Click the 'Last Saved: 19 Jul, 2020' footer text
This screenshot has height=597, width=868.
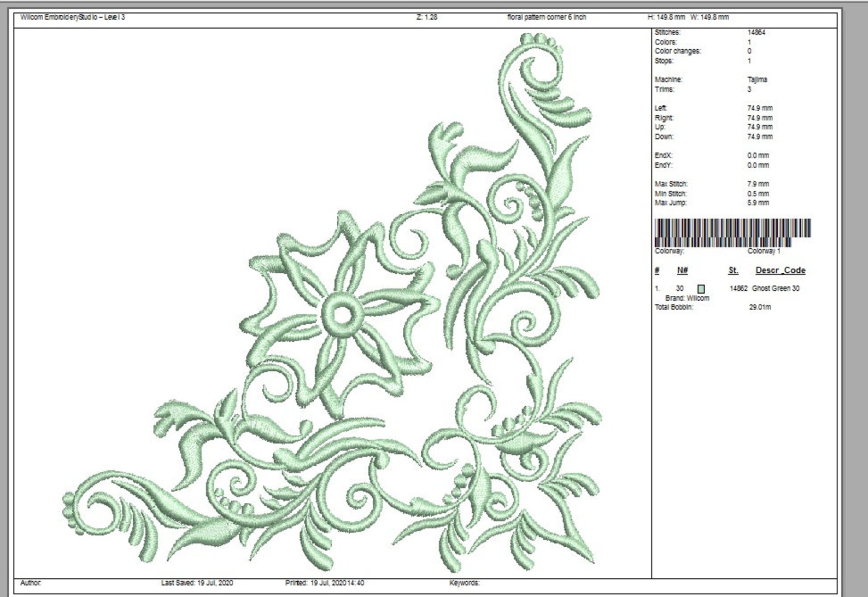(x=197, y=583)
